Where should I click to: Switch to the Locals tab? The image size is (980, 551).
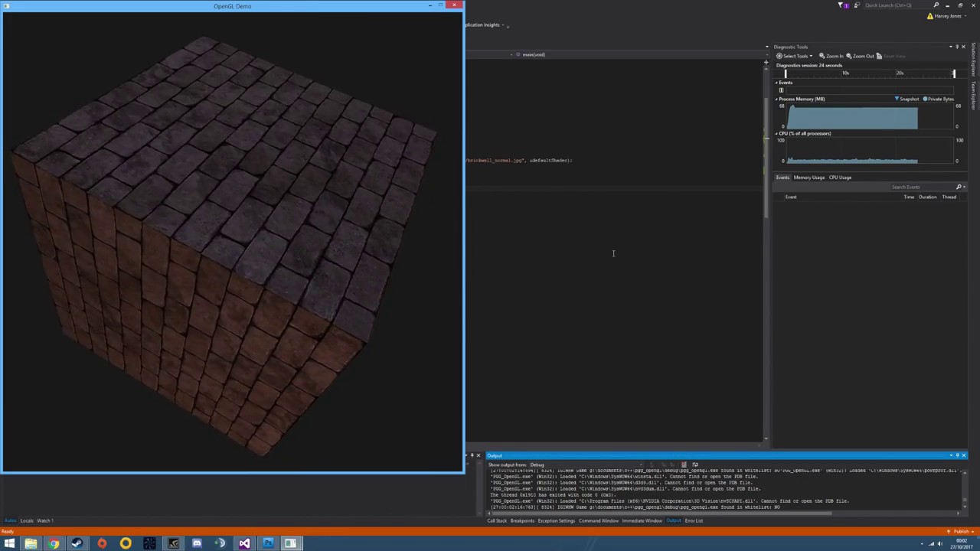27,521
